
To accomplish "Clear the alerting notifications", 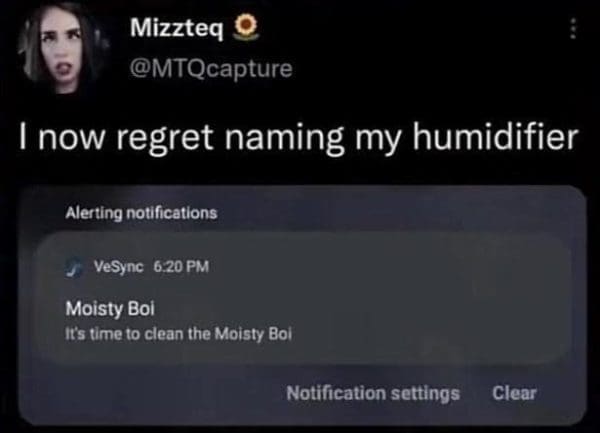I will point(514,393).
